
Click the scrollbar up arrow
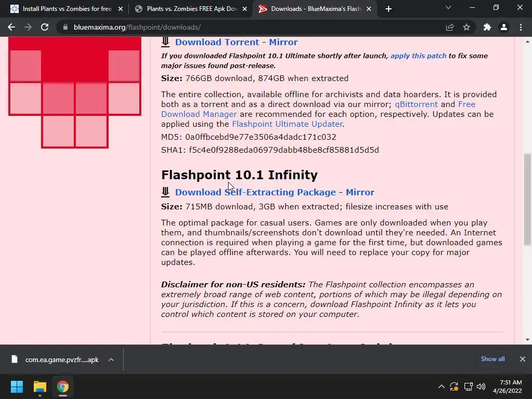(527, 42)
